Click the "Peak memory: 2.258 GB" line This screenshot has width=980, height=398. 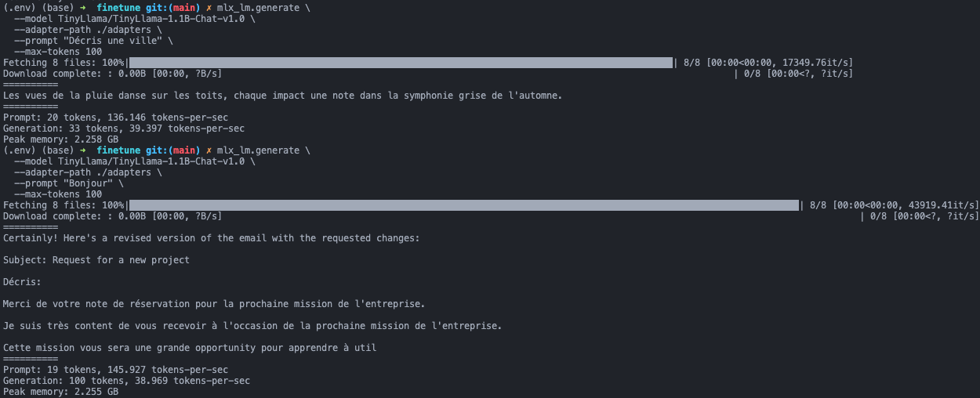click(x=60, y=139)
